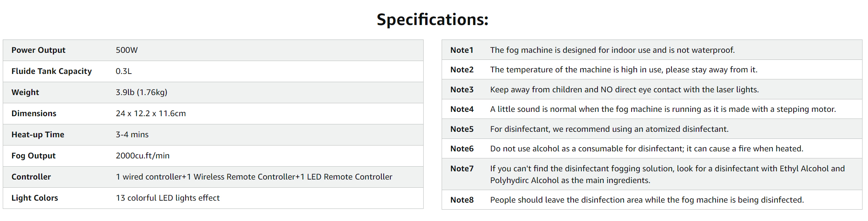
Task: Click the 2000cu.ft/min fog output value
Action: [x=143, y=156]
